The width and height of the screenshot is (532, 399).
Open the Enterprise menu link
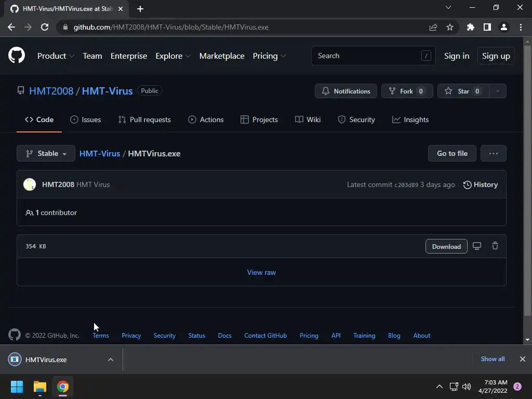(129, 56)
